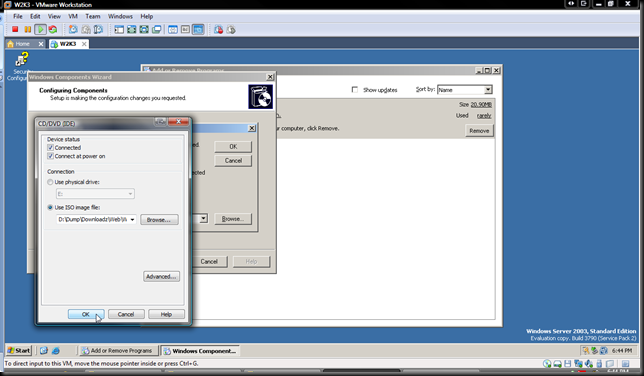Toggle Connect at power on checkbox
The height and width of the screenshot is (376, 644).
50,156
